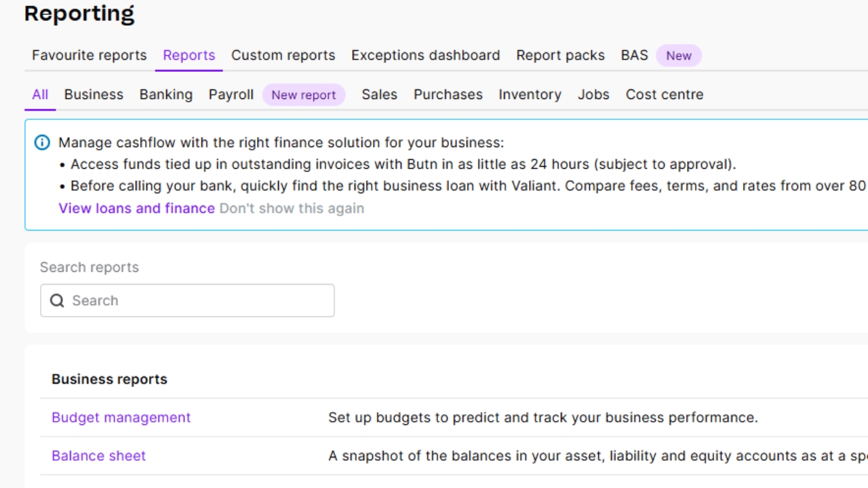868x488 pixels.
Task: Select the Reports tab
Action: tap(189, 56)
